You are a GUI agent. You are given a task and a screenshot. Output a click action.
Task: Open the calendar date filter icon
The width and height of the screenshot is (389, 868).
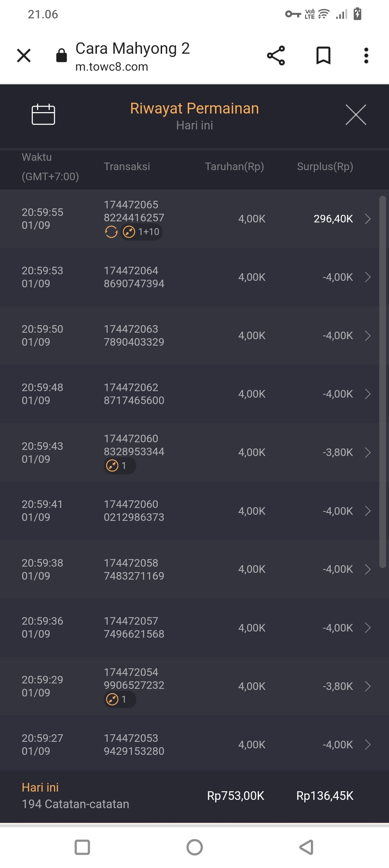coord(43,115)
